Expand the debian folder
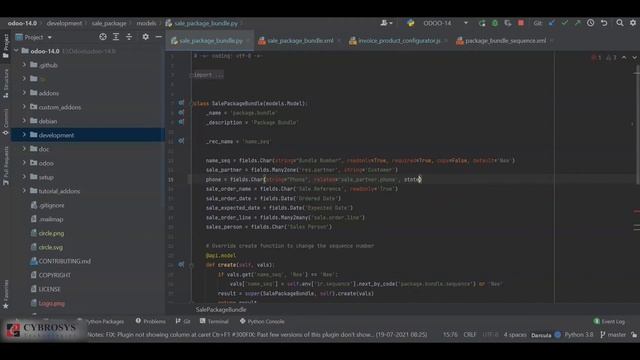640x360 pixels. click(x=24, y=121)
